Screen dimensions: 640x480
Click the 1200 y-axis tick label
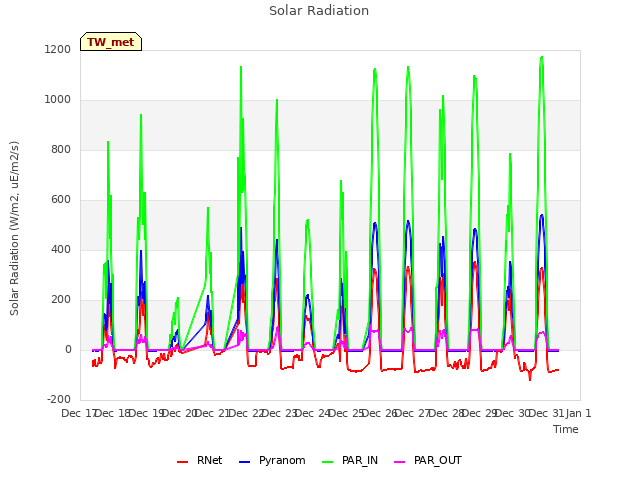pos(57,50)
